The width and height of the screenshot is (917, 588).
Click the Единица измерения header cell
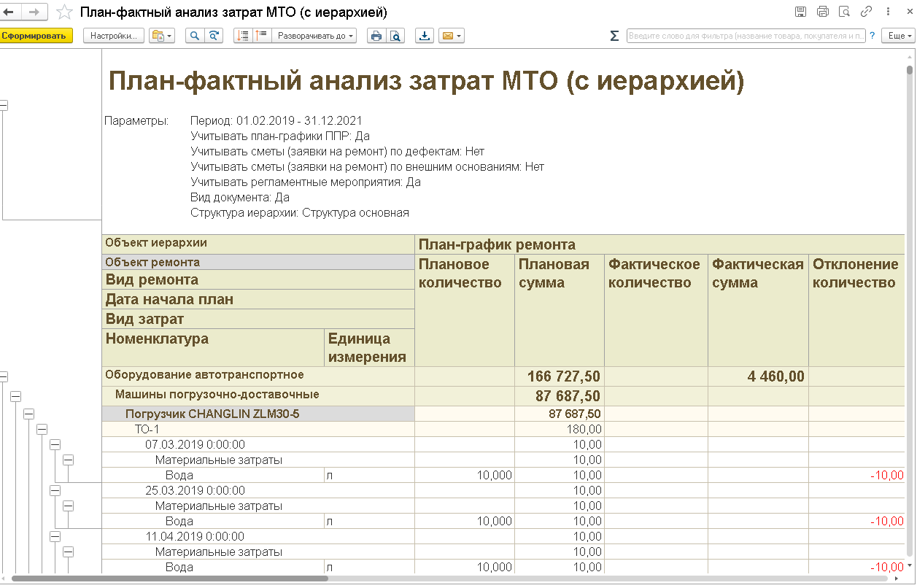tap(369, 347)
